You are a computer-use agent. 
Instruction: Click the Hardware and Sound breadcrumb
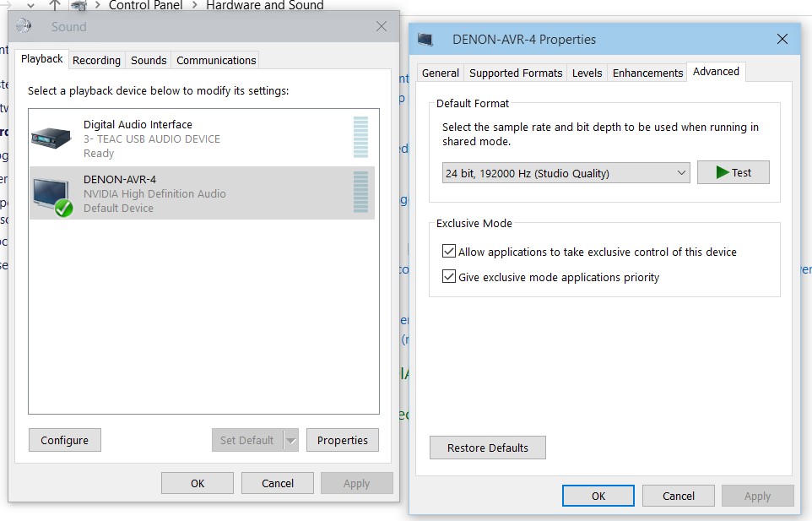click(x=265, y=5)
